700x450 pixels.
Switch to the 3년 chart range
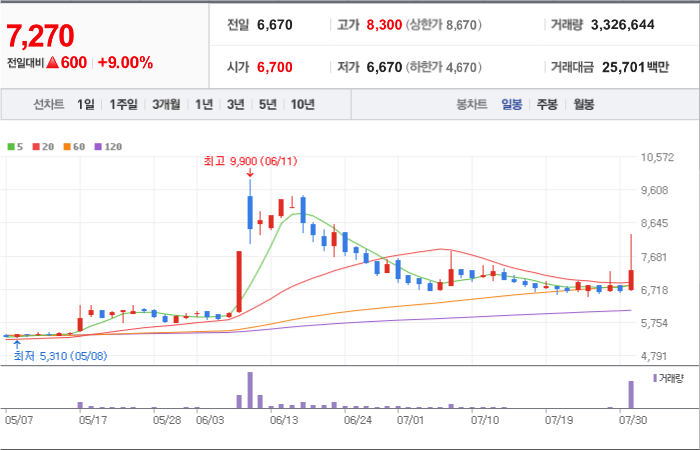pyautogui.click(x=235, y=104)
